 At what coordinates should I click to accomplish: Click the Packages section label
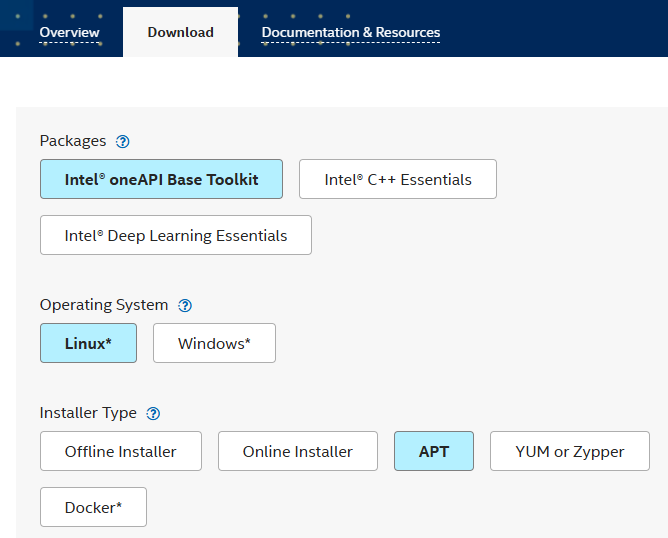[73, 141]
